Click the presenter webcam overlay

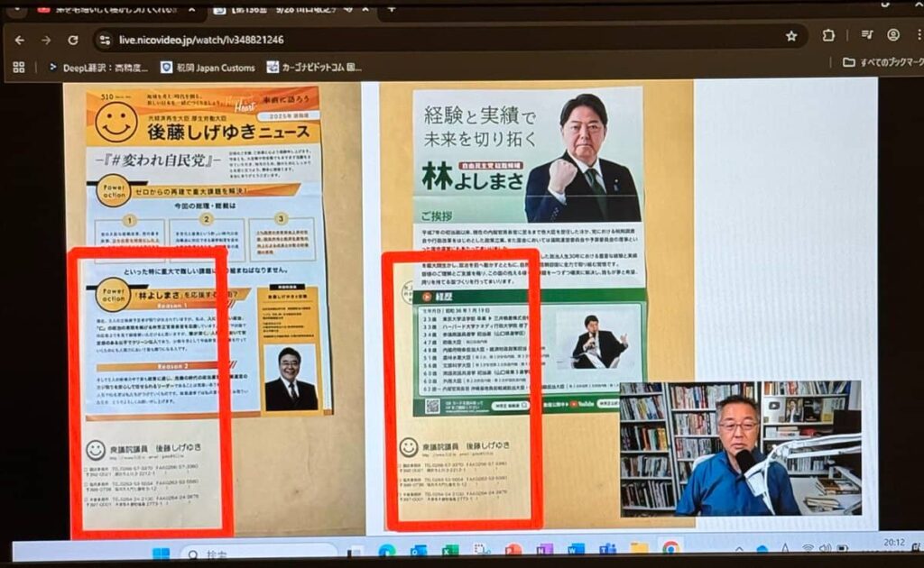741,448
